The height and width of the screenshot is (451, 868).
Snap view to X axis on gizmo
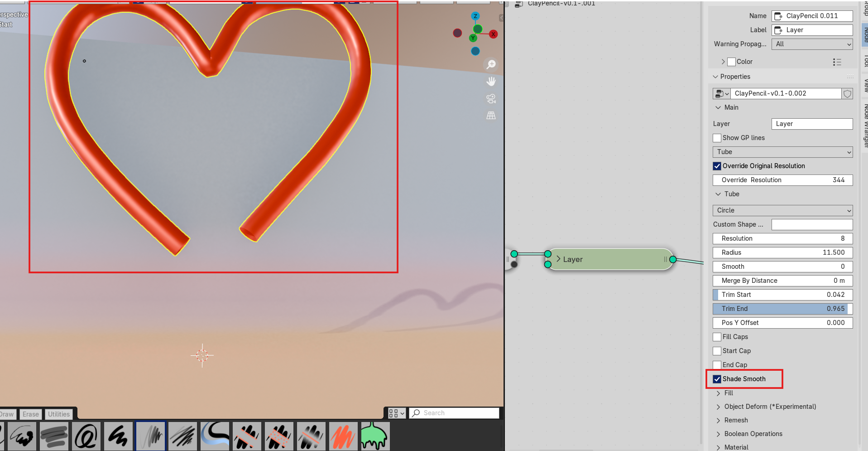tap(494, 34)
